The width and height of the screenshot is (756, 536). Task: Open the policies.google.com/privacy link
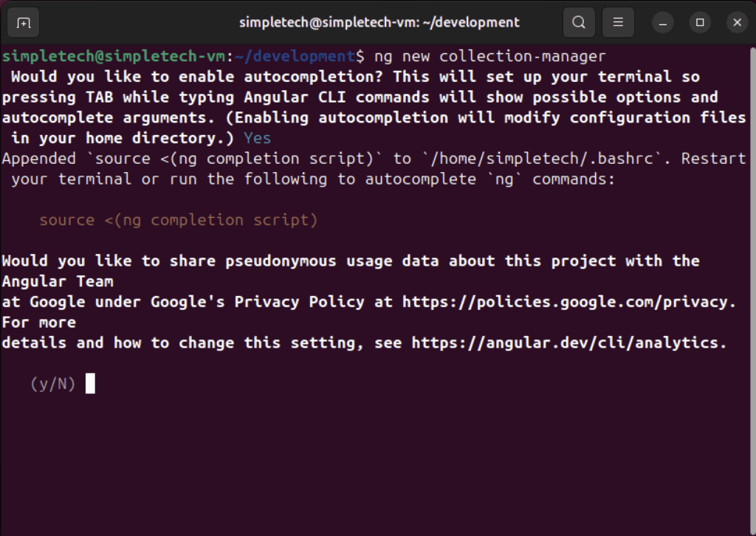point(568,302)
